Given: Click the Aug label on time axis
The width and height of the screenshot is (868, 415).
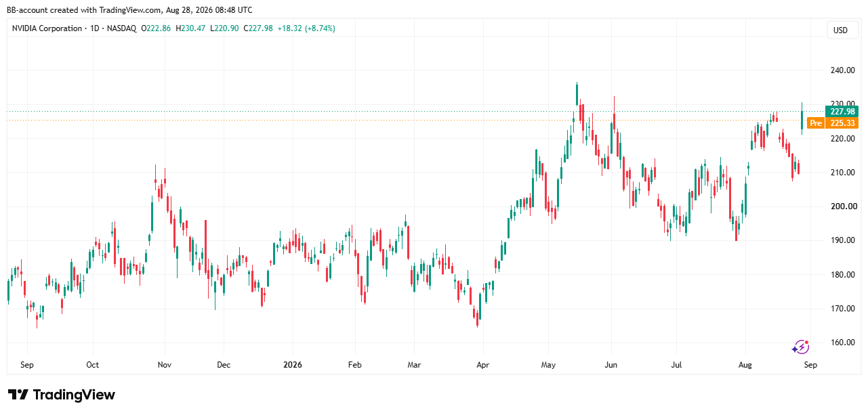Looking at the screenshot, I should [x=745, y=365].
